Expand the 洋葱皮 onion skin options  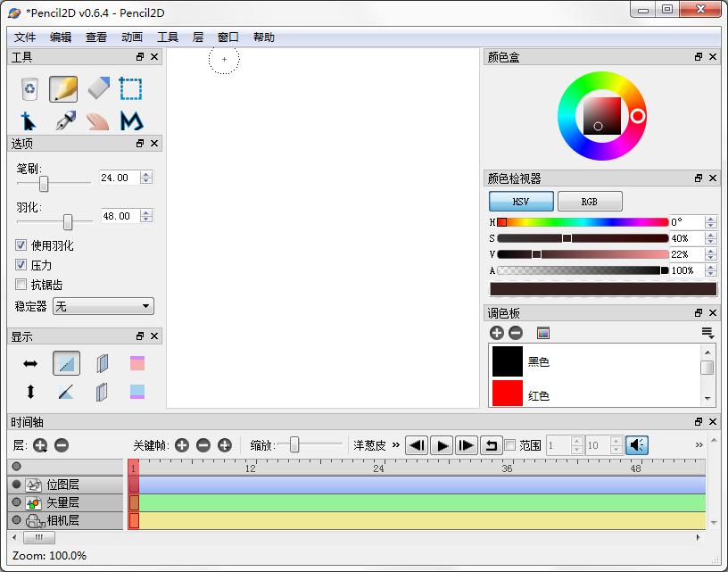point(394,445)
